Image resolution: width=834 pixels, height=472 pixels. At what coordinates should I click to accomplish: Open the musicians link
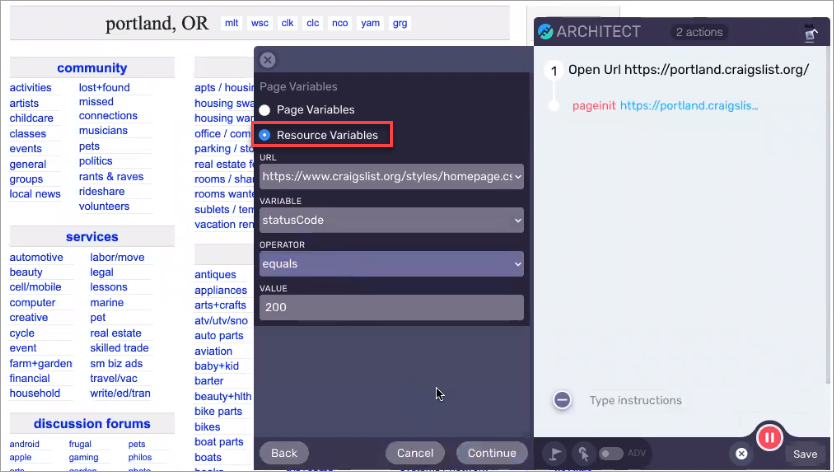(x=103, y=130)
